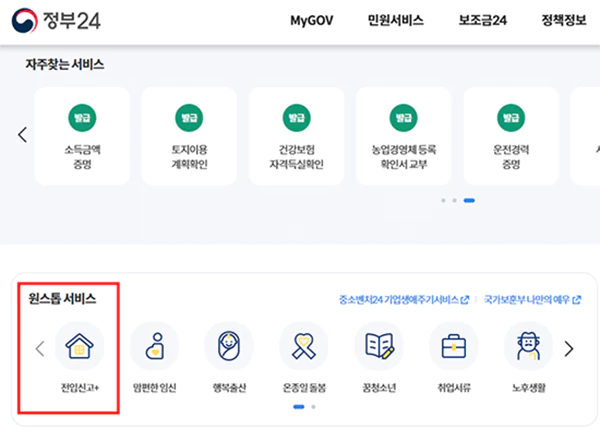Click the 자주찾는 서비스 heading
The height and width of the screenshot is (440, 600).
coord(65,64)
